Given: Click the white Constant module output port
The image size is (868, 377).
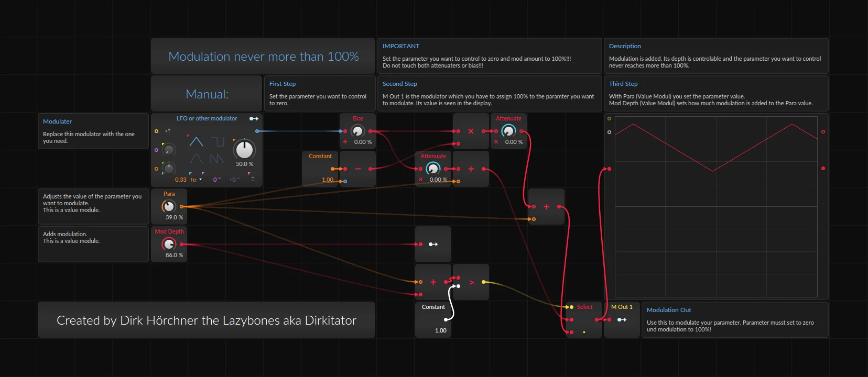Looking at the screenshot, I should tap(446, 319).
